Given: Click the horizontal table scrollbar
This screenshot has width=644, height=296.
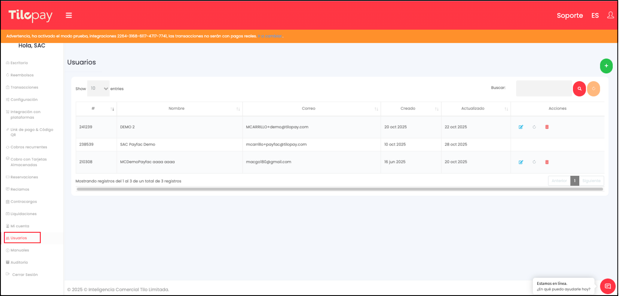Looking at the screenshot, I should (x=340, y=189).
